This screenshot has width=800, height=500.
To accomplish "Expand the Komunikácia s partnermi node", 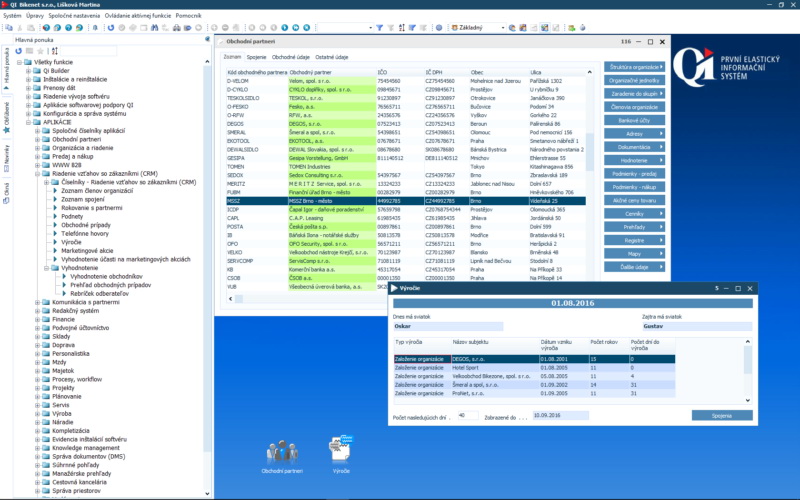I will pyautogui.click(x=37, y=303).
